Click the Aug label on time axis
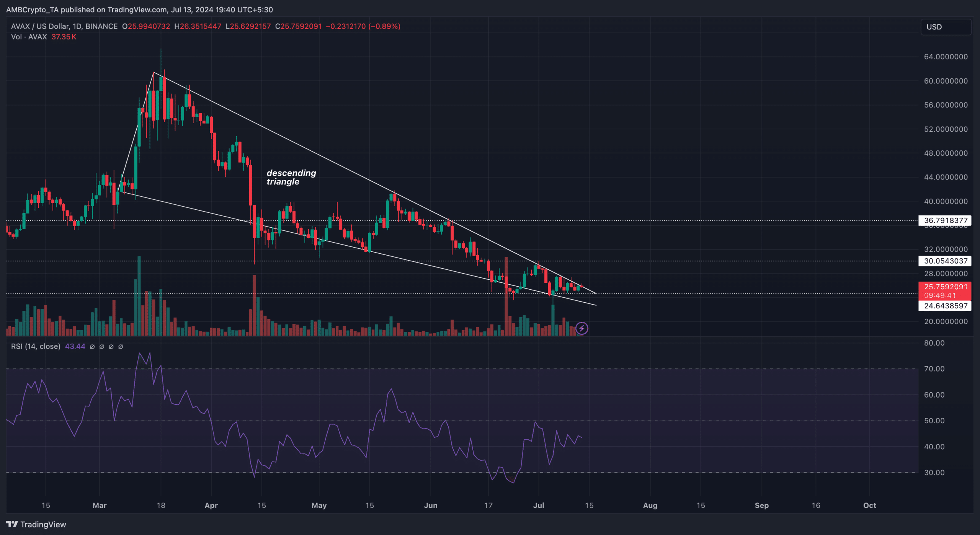 coord(650,506)
